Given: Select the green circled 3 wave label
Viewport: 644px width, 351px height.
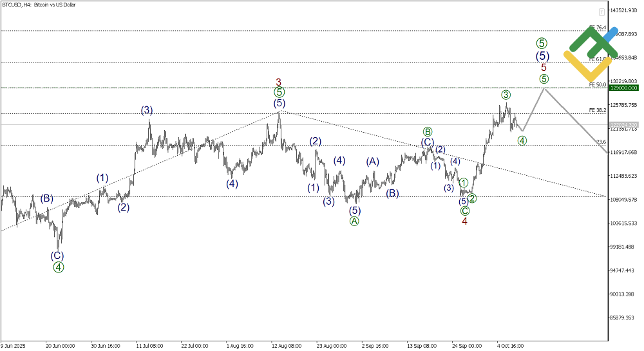Looking at the screenshot, I should tap(506, 95).
